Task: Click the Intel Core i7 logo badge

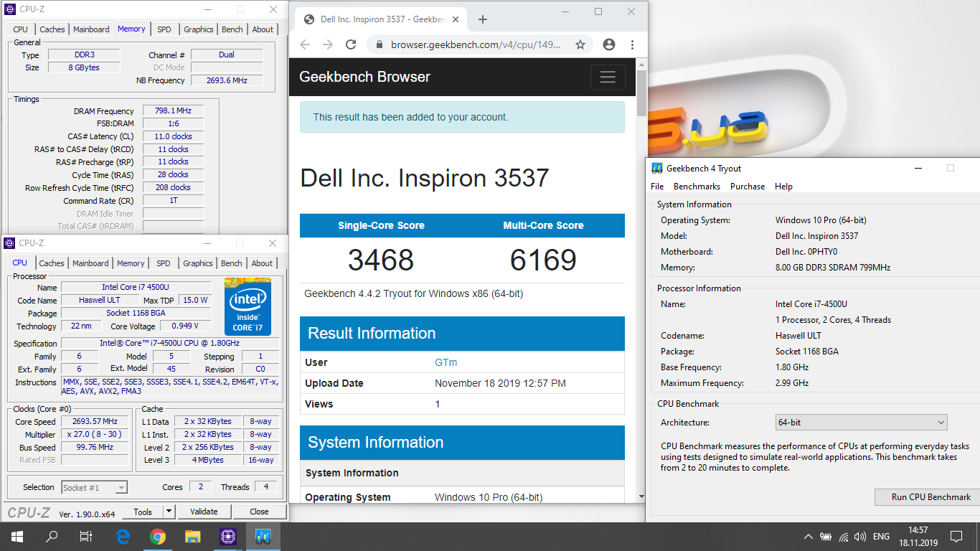Action: coord(248,306)
